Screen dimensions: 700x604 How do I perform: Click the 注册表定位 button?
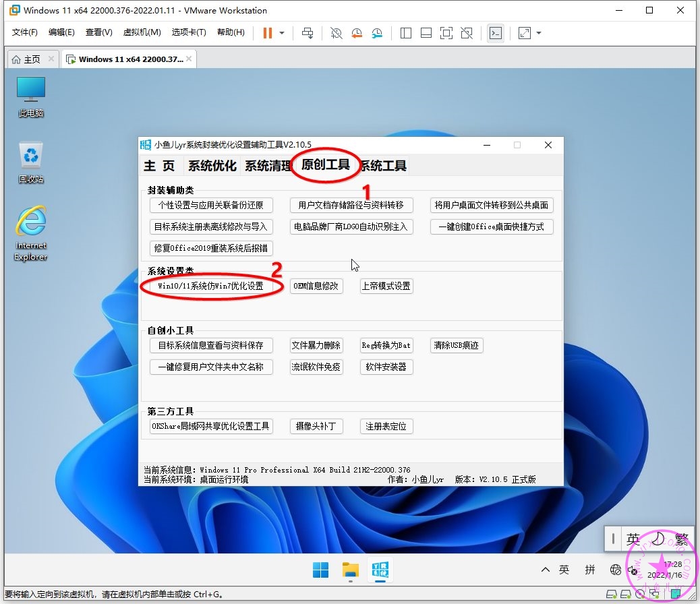pos(386,426)
